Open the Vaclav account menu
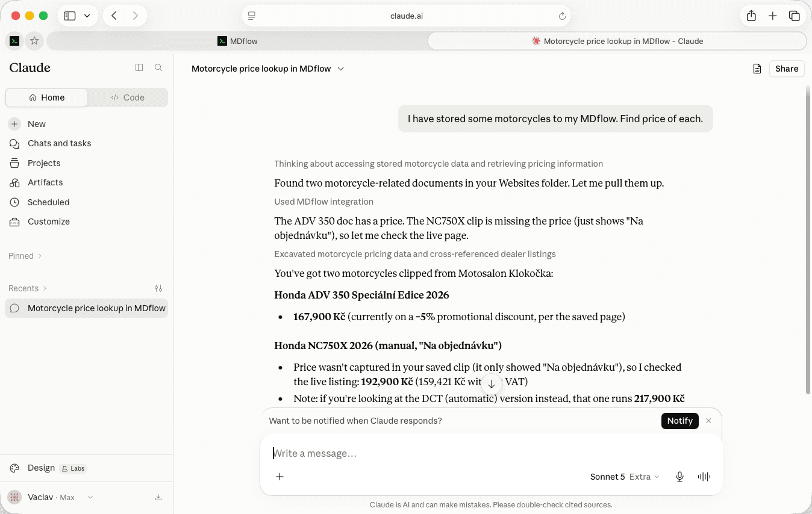 pos(51,497)
